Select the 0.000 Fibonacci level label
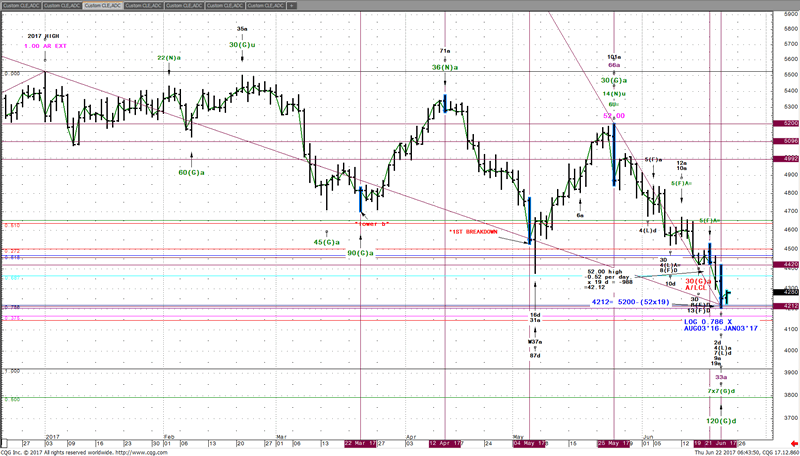This screenshot has width=800, height=456. point(12,73)
